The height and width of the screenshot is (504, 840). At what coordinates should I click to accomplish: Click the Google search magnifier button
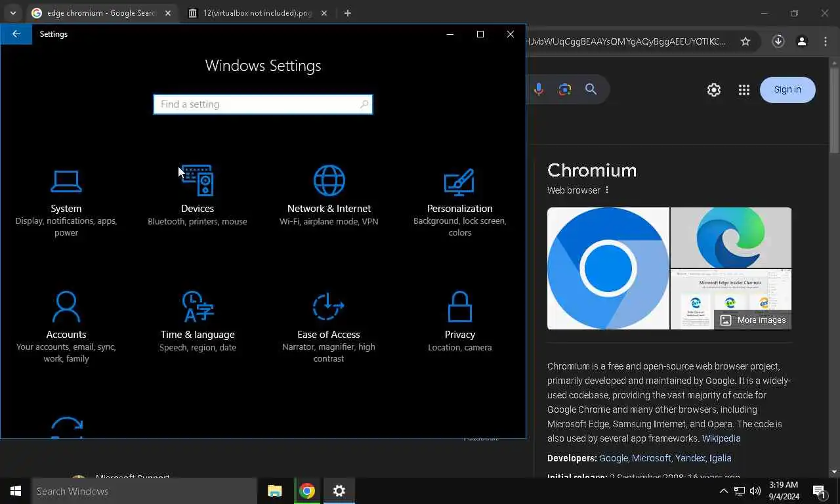pos(591,90)
